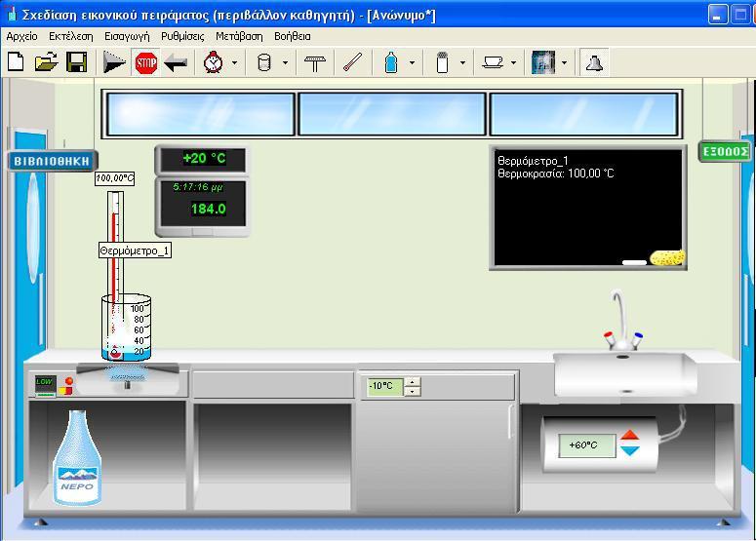Screen dimensions: 756x541
Task: Open the cup tool dropdown arrow
Action: [513, 62]
